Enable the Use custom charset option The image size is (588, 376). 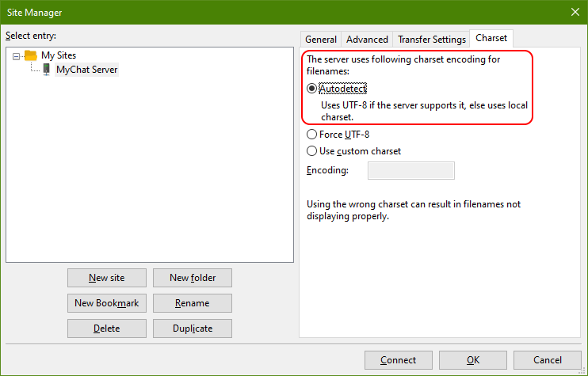coord(312,150)
